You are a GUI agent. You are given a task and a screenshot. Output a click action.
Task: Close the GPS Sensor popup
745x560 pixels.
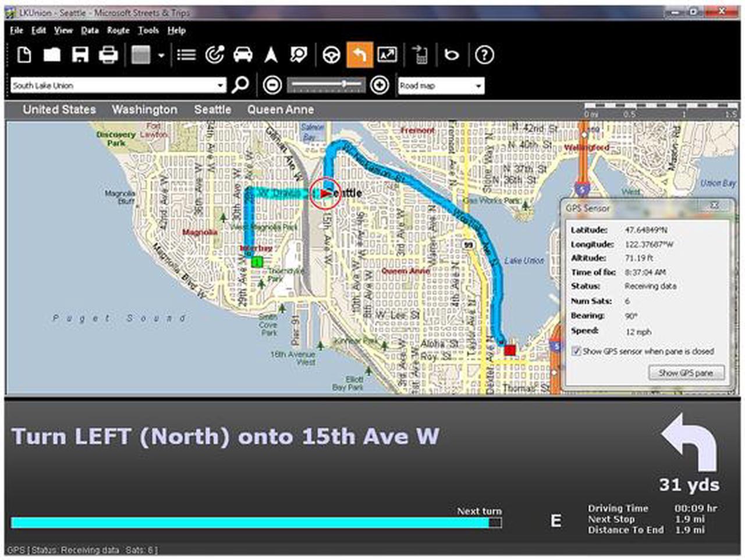[714, 206]
